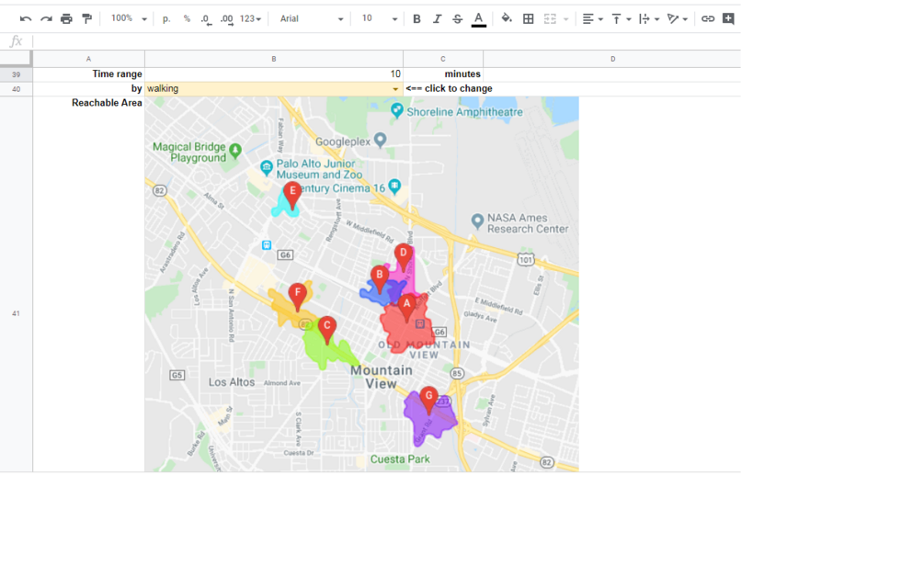The image size is (924, 577).
Task: Open the text wrapping dropdown
Action: [x=649, y=19]
